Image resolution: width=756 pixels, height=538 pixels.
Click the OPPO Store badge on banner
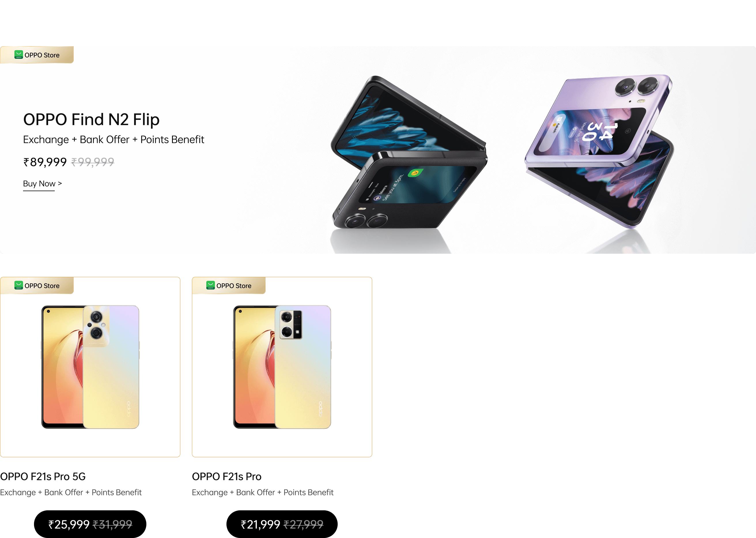(x=37, y=55)
